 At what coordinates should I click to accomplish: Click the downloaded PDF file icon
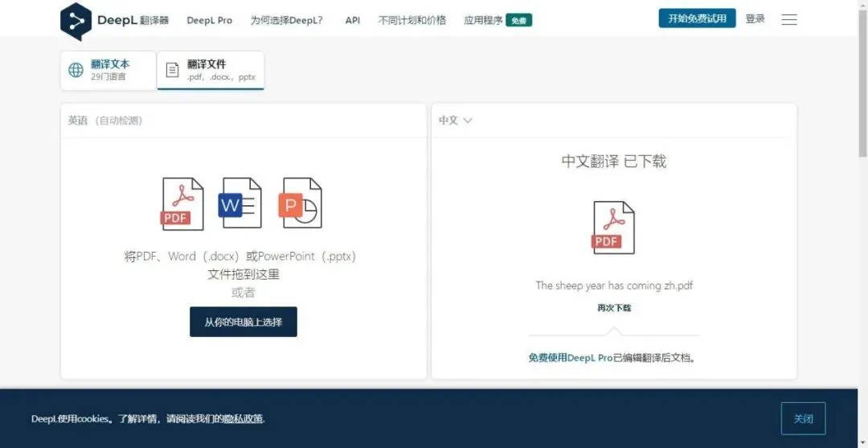[x=613, y=228]
